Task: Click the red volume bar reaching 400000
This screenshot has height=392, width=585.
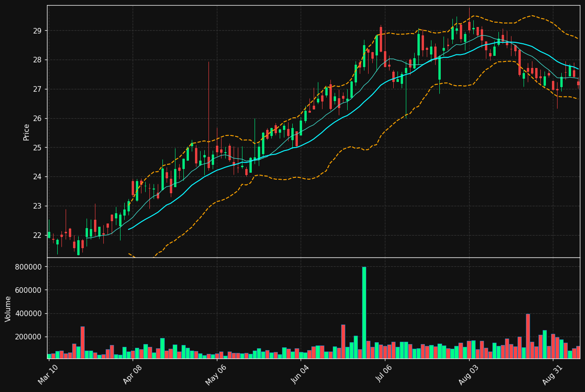Action: pos(528,336)
